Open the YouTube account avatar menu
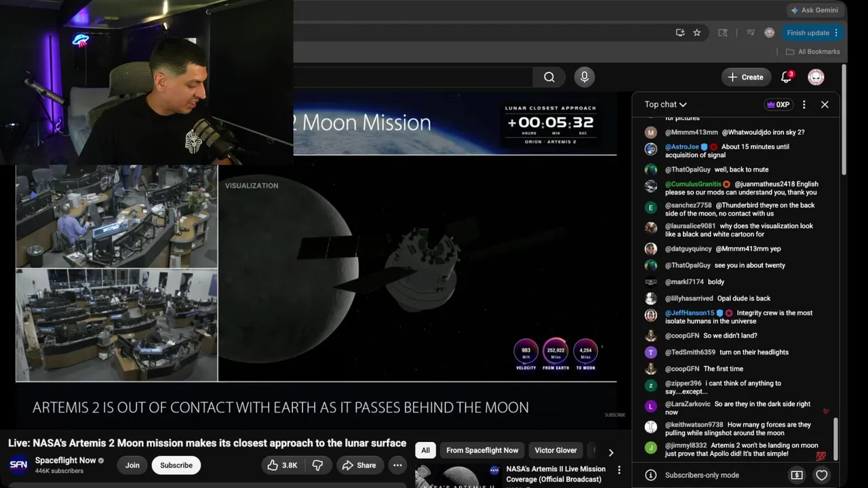 click(816, 77)
